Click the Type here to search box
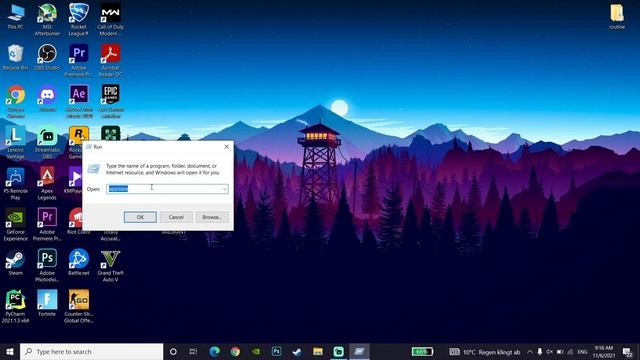Screen dimensions: 640x360 pyautogui.click(x=91, y=351)
